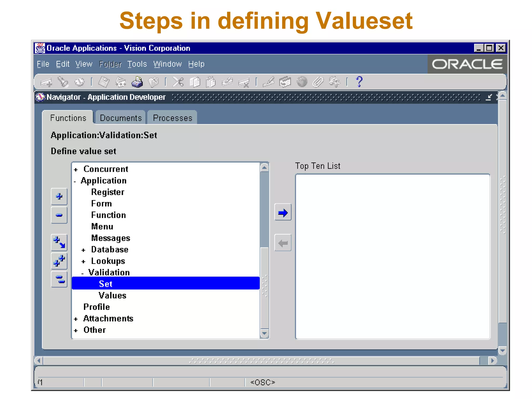Click the Folder Tools toolbar icon
532x399 pixels.
click(x=335, y=82)
